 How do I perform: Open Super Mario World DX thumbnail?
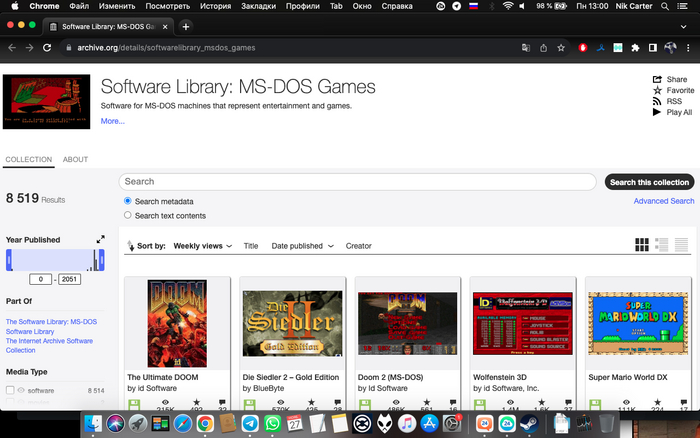638,324
